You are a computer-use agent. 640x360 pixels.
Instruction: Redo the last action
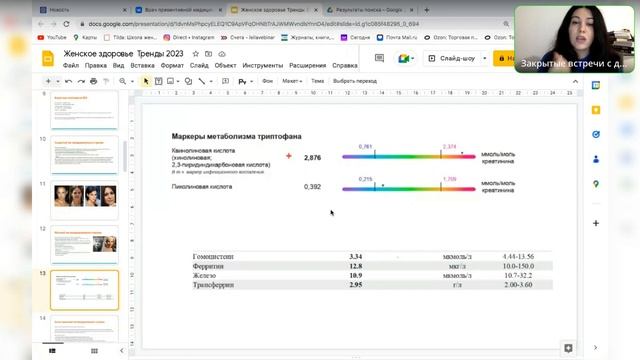pos(81,81)
